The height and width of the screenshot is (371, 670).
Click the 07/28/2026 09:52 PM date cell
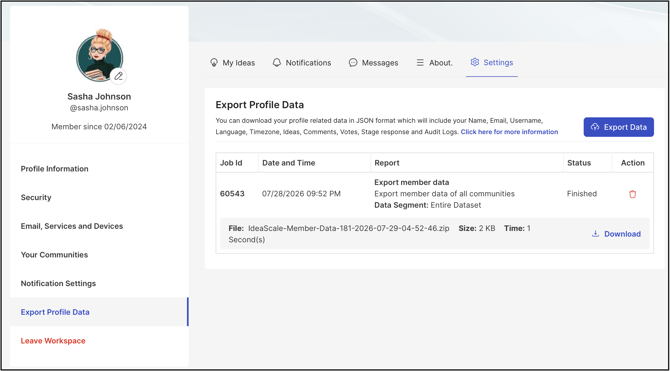tap(301, 194)
